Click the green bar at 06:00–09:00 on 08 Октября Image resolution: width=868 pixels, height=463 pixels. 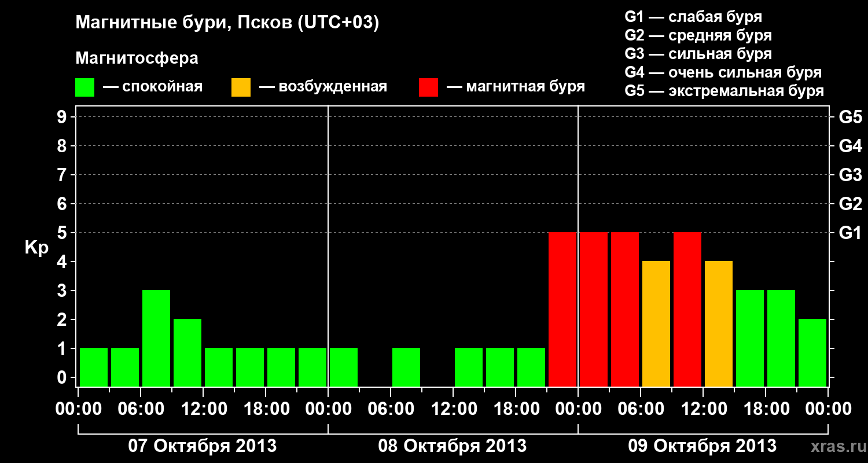tap(406, 367)
